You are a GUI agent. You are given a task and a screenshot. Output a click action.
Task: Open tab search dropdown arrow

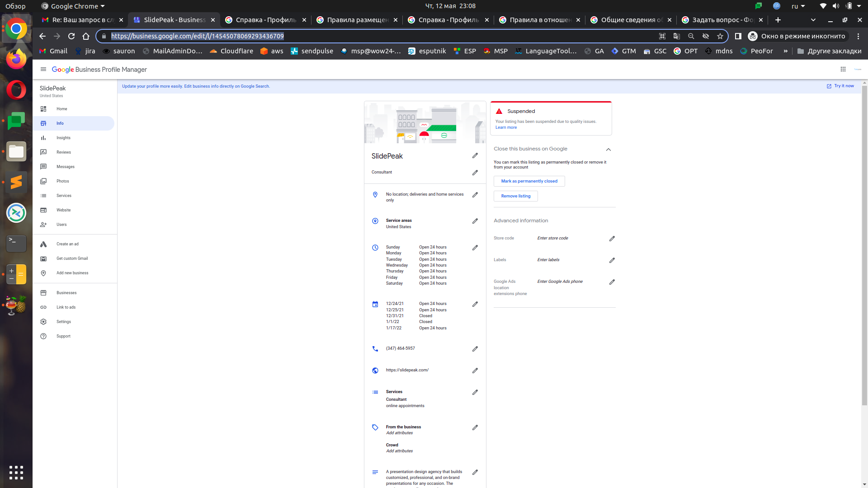point(813,20)
